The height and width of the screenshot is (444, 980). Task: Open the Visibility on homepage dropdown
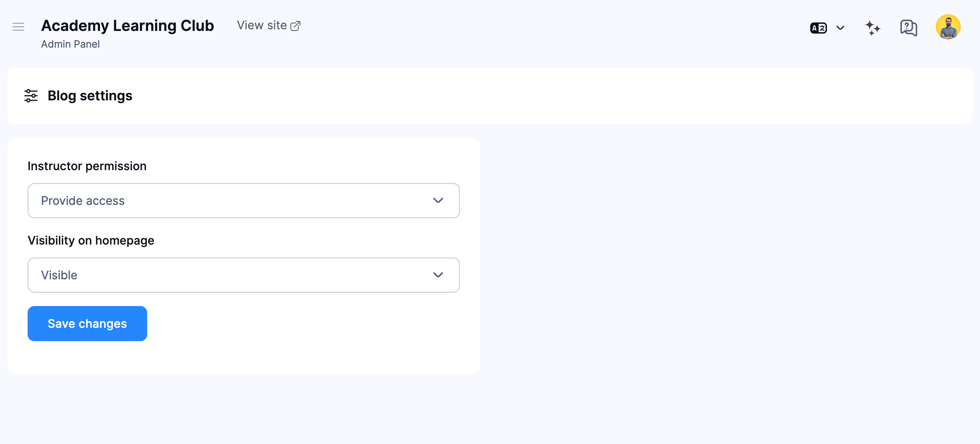tap(244, 275)
